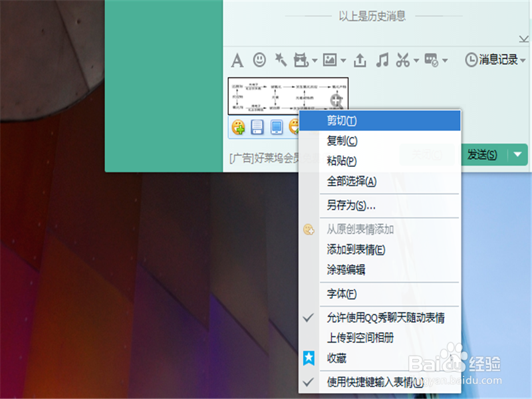The width and height of the screenshot is (532, 399).
Task: Click the window shake gift icon
Action: point(301,60)
